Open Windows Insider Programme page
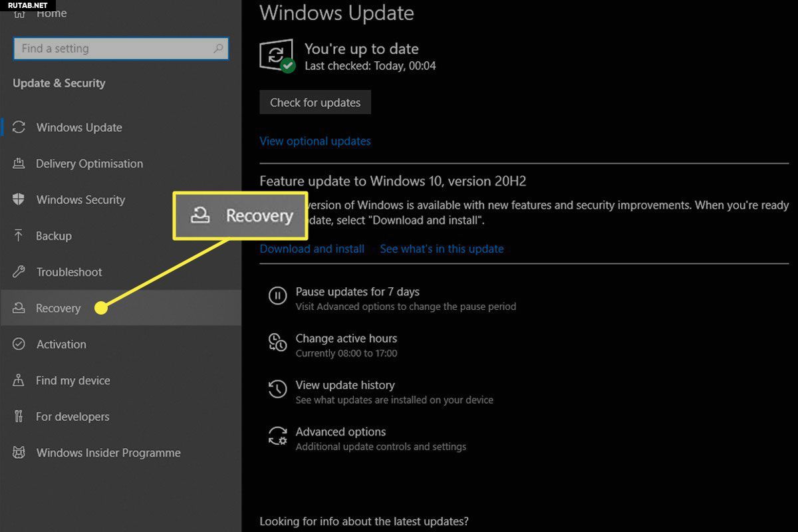This screenshot has width=798, height=532. click(120, 453)
